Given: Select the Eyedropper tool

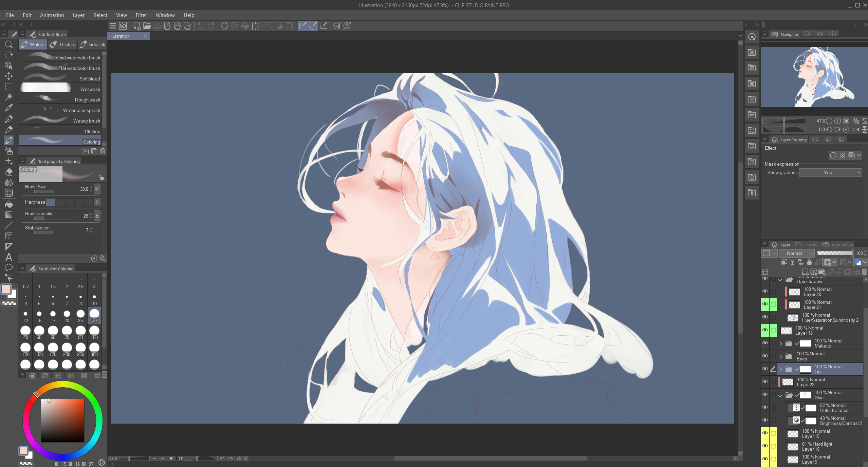Looking at the screenshot, I should tap(9, 108).
